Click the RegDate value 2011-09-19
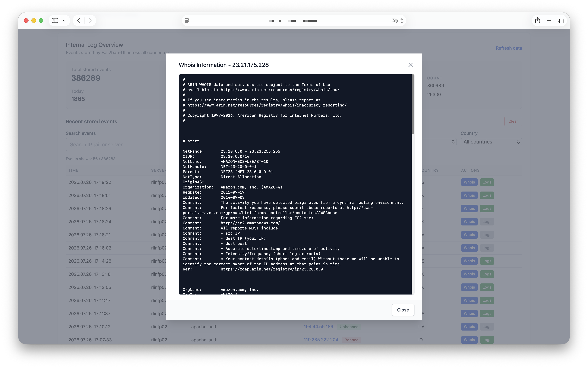 (232, 192)
